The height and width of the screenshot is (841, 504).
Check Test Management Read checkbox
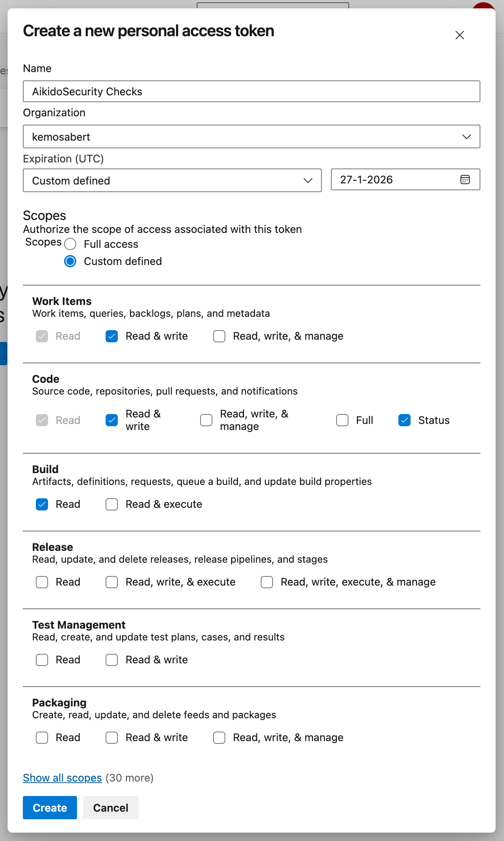42,660
